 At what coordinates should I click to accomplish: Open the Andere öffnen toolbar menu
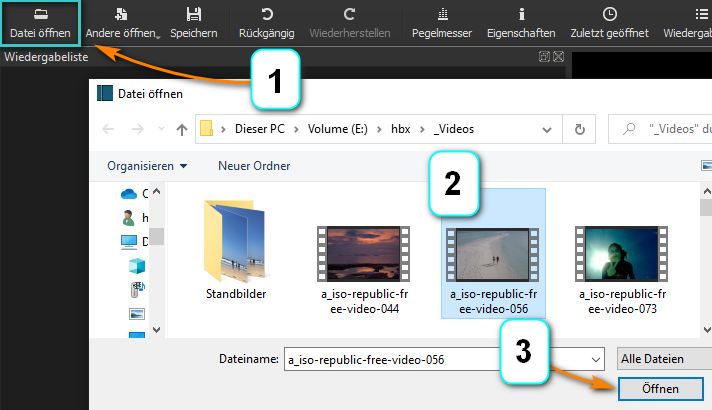tap(122, 22)
